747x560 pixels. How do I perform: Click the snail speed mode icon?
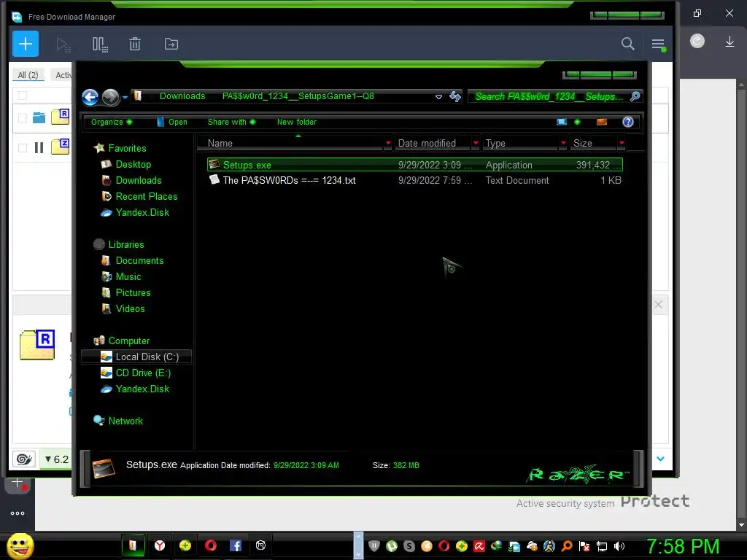(24, 459)
